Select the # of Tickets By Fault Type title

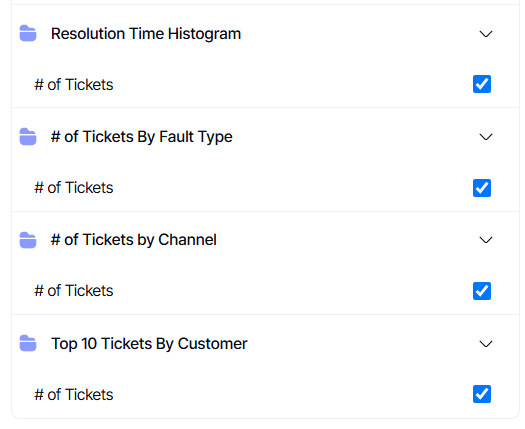tap(142, 137)
